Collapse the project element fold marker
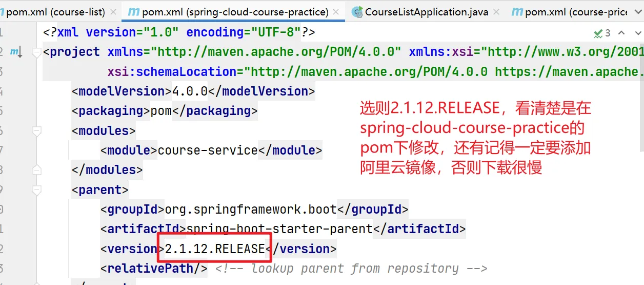 tap(36, 52)
